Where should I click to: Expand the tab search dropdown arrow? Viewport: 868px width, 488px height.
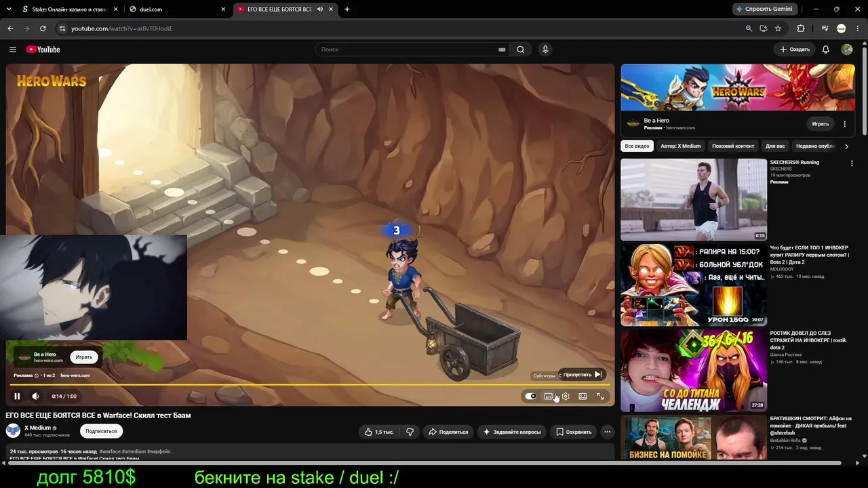(x=9, y=9)
